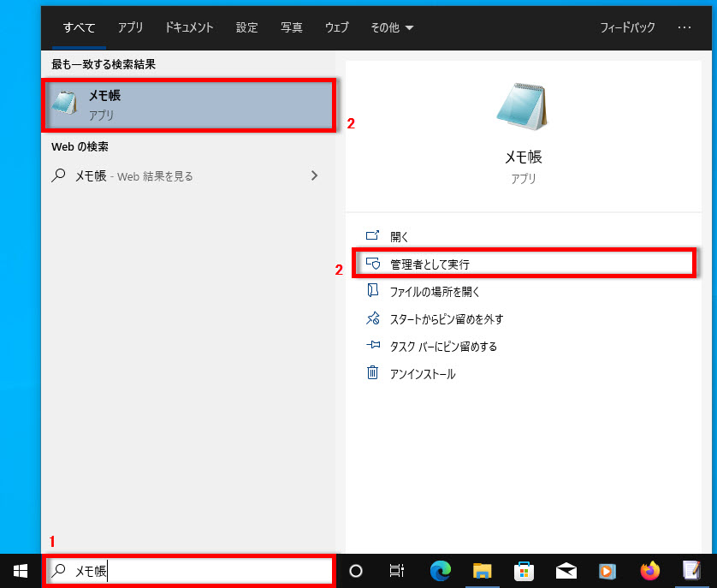This screenshot has height=588, width=717.
Task: Switch to the アプリ tab
Action: 131,27
